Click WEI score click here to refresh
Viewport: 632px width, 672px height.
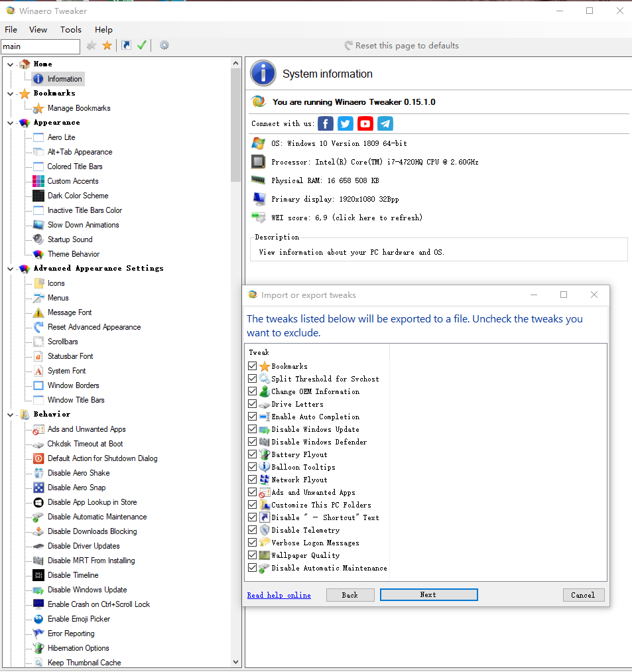[347, 218]
